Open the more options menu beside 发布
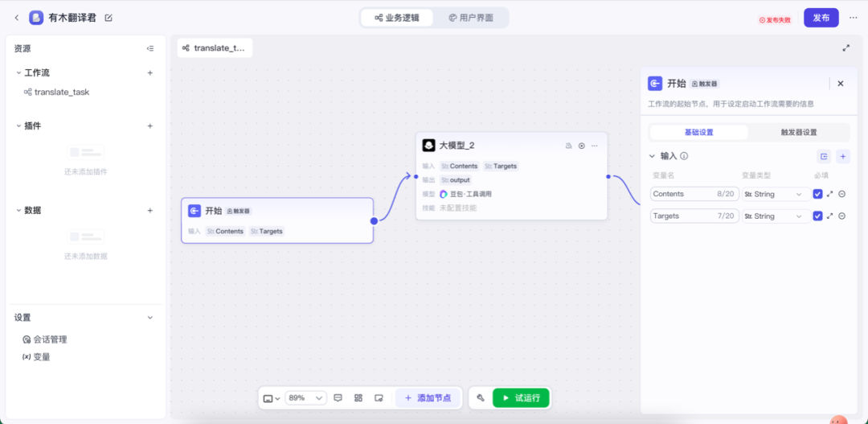Viewport: 868px width, 424px height. tap(853, 18)
